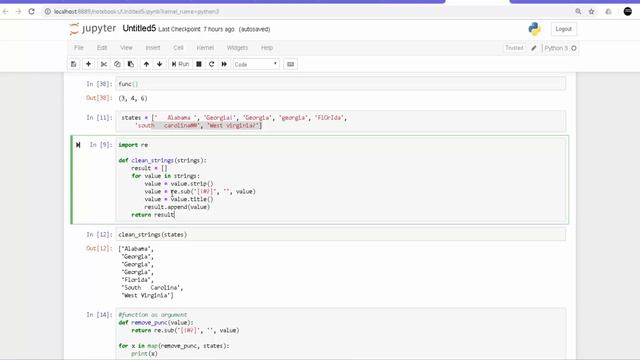Click the 'West Virginia' output line

[x=147, y=296]
